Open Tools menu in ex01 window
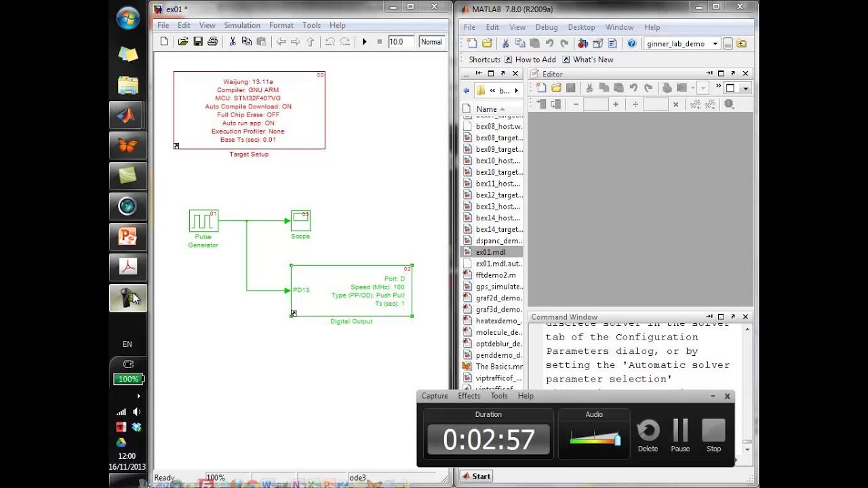 click(x=312, y=25)
